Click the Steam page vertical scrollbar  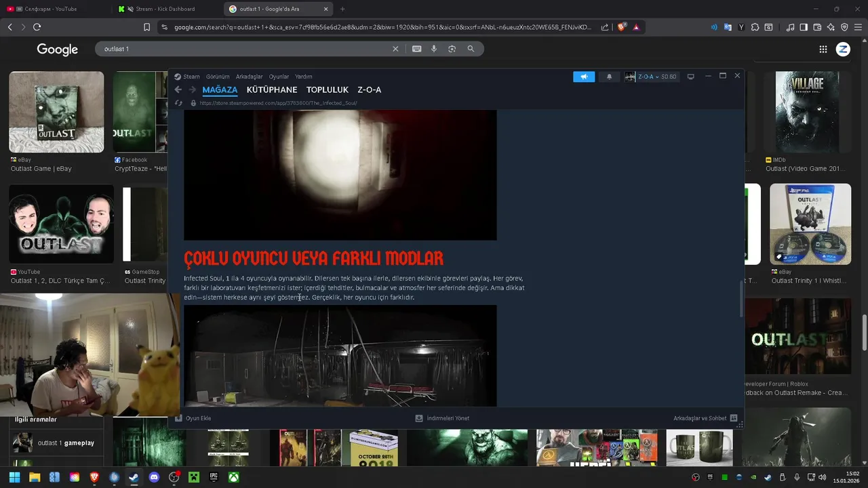click(x=741, y=298)
